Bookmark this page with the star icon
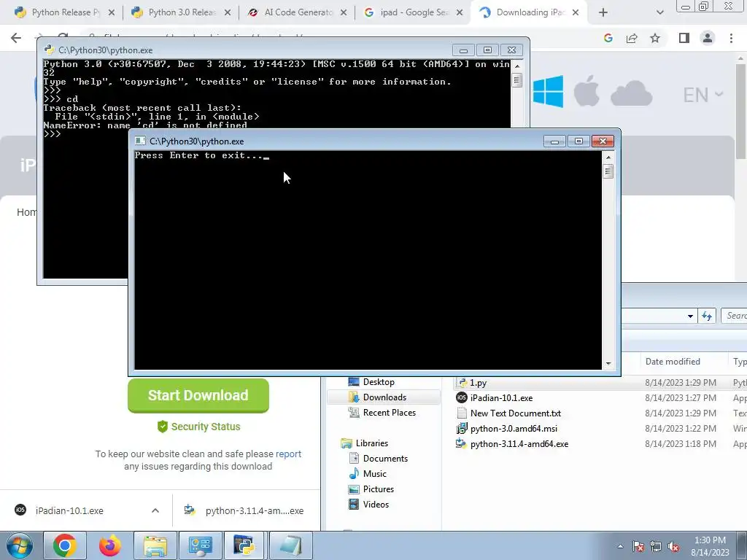The width and height of the screenshot is (747, 560). coord(655,38)
